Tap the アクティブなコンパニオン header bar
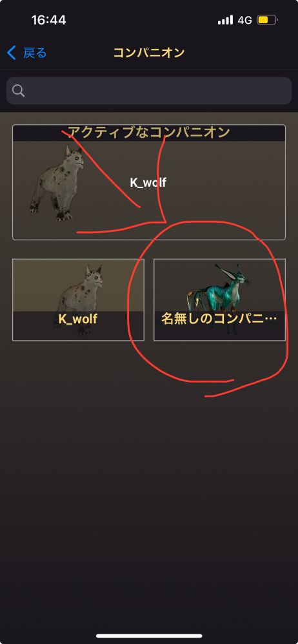298x644 pixels. click(149, 133)
